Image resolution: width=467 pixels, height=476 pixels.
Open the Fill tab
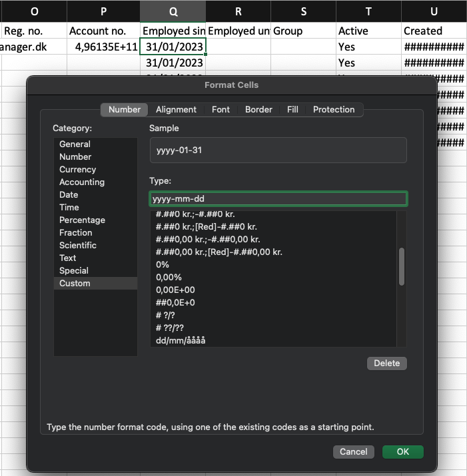(x=292, y=109)
